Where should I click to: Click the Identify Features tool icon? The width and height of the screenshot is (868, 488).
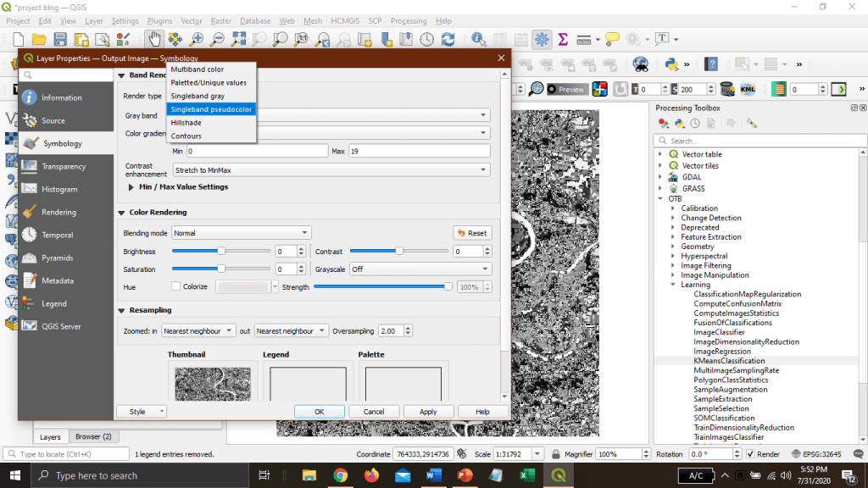(x=478, y=39)
